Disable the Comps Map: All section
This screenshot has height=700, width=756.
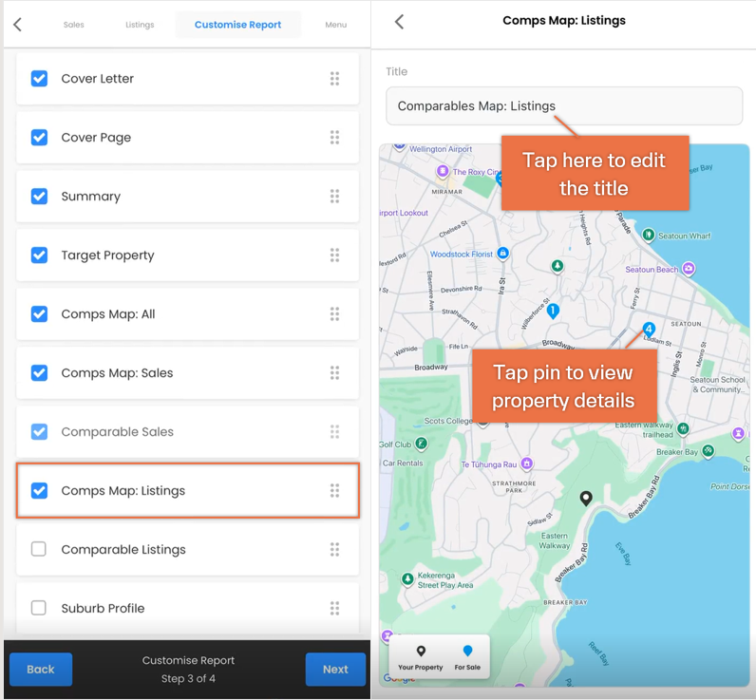point(39,313)
